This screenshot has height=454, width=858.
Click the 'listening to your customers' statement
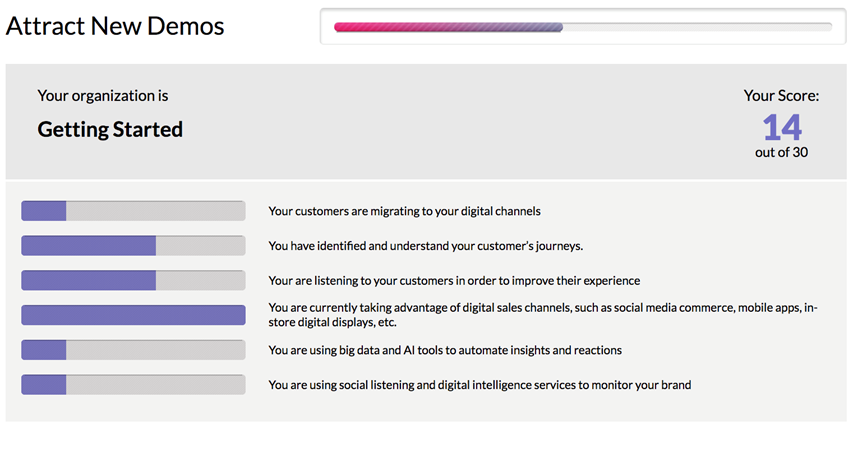pyautogui.click(x=454, y=281)
